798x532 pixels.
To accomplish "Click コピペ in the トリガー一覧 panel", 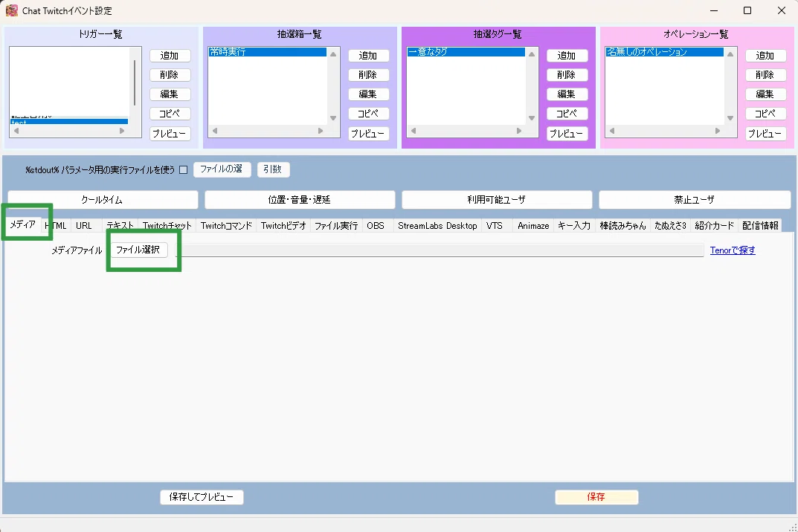I will point(170,114).
